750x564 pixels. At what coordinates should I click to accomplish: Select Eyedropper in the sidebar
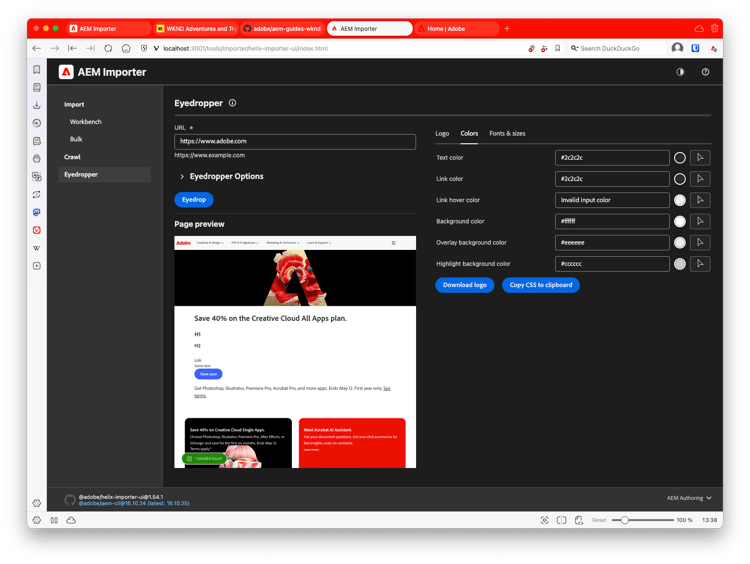click(105, 175)
